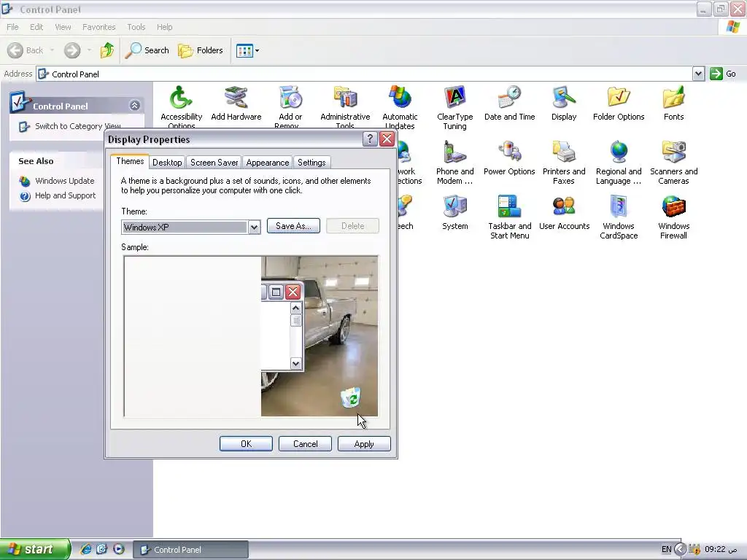Open Scanners and Cameras icon
Viewport: 747px width, 560px height.
click(673, 152)
